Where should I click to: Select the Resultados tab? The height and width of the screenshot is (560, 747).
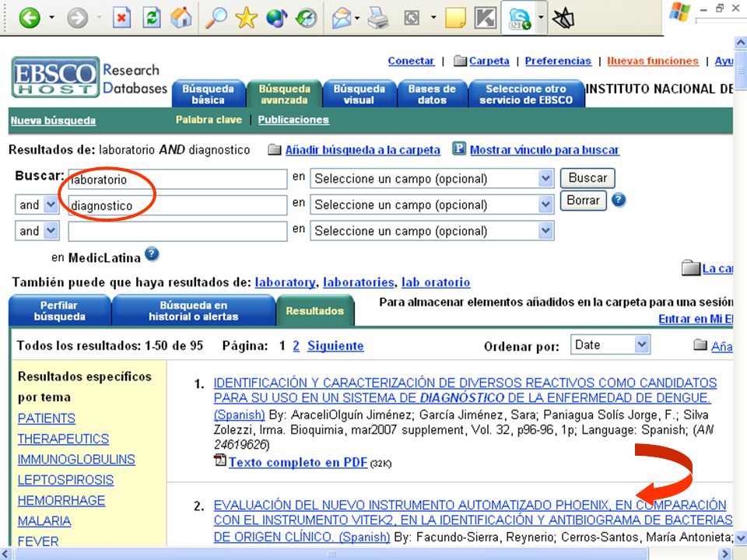(315, 310)
